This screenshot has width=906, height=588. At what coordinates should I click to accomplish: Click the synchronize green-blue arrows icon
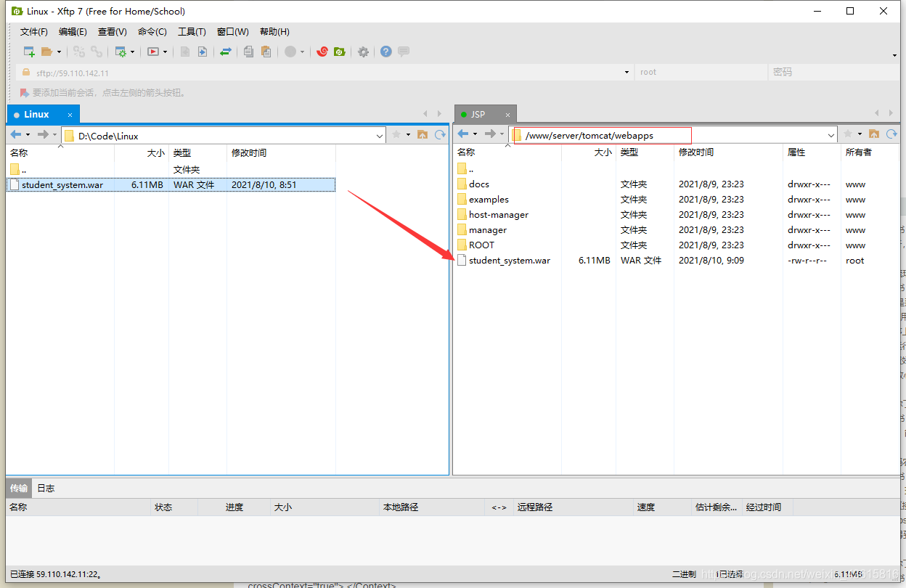point(226,52)
